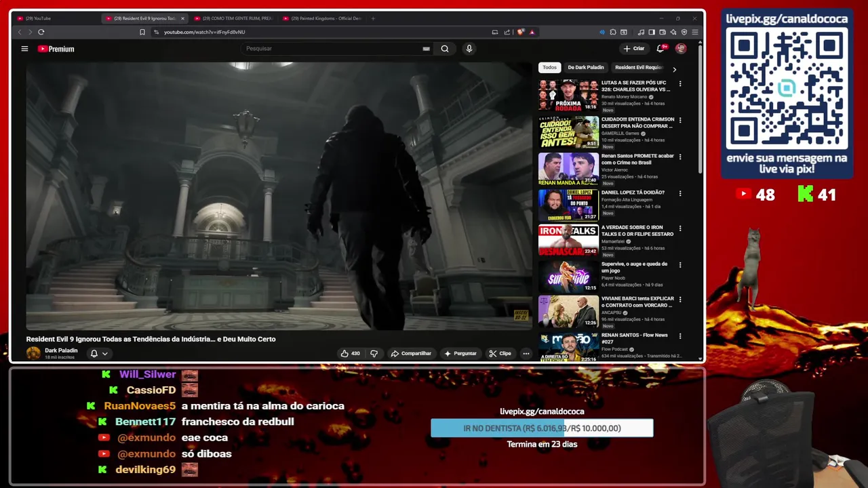Open options for VIVIANE BARCI video
The width and height of the screenshot is (868, 488).
680,300
